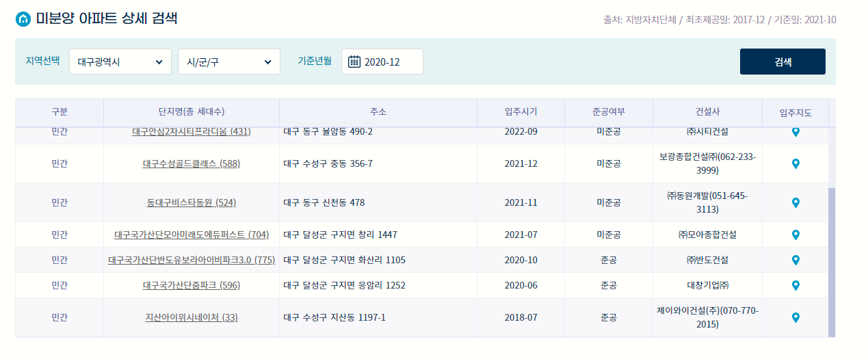868x359 pixels.
Task: Open 대구국가산단모아미래도에듀퍼스트 (704) link
Action: [192, 235]
